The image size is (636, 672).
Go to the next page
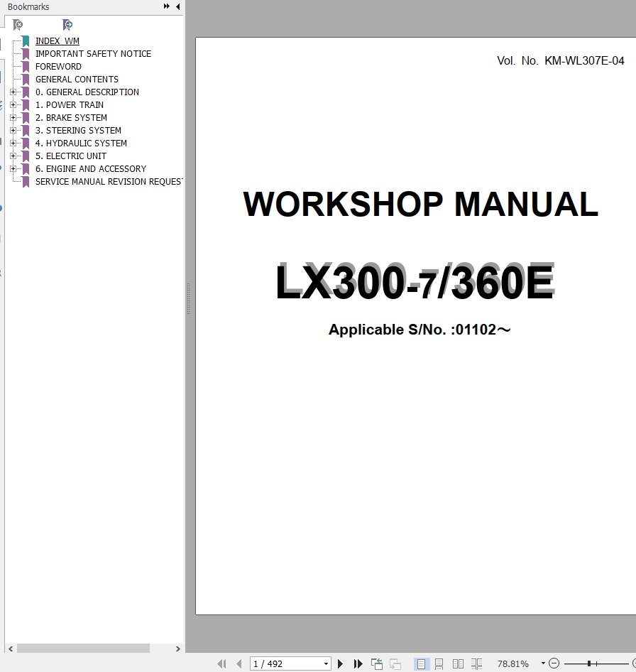341,664
